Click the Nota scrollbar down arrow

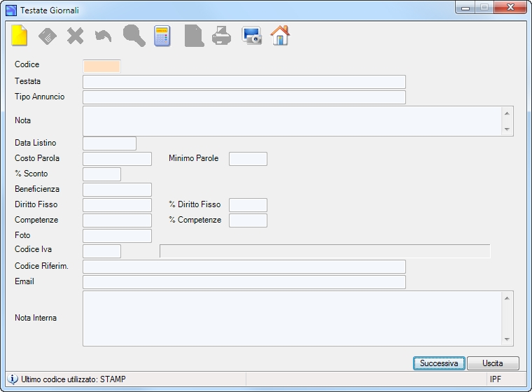[x=507, y=129]
